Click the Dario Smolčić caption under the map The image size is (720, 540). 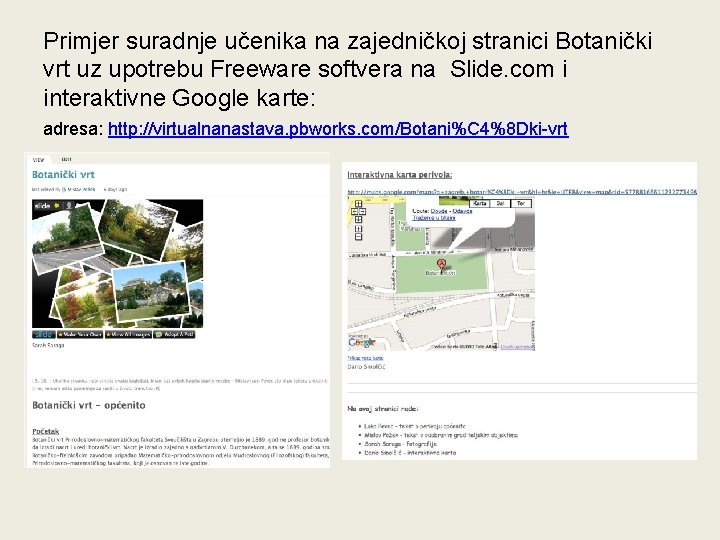click(366, 367)
